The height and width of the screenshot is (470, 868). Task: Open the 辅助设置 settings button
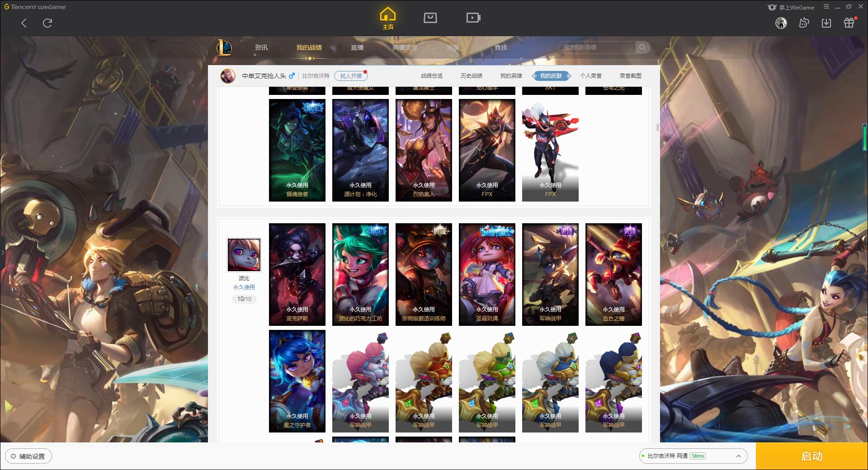pos(28,456)
